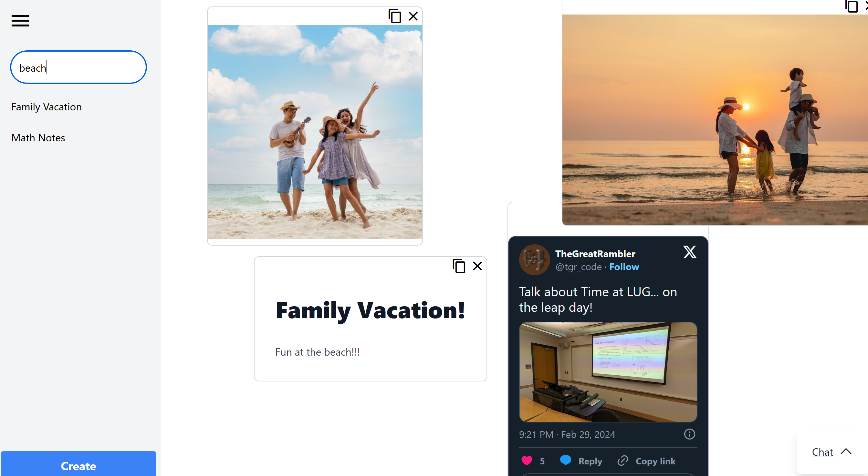Screen dimensions: 868x476
Task: Duplicate the Family Vacation text card
Action: click(x=459, y=266)
